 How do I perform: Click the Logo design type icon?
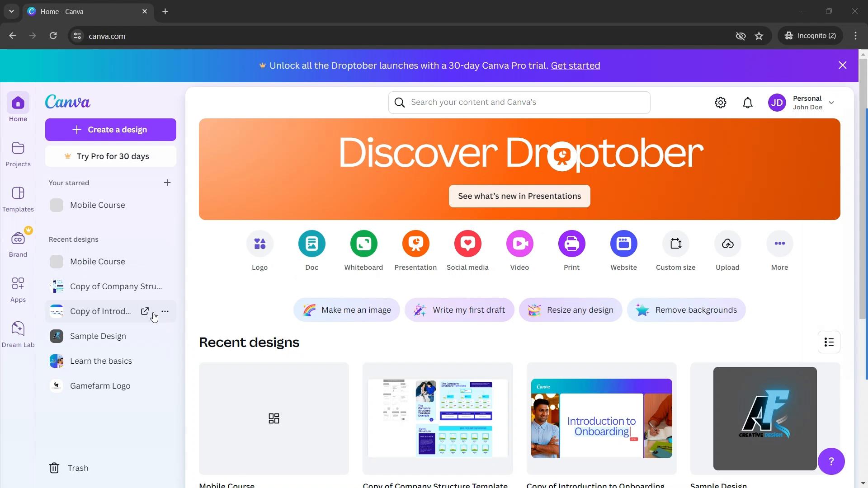coord(259,243)
